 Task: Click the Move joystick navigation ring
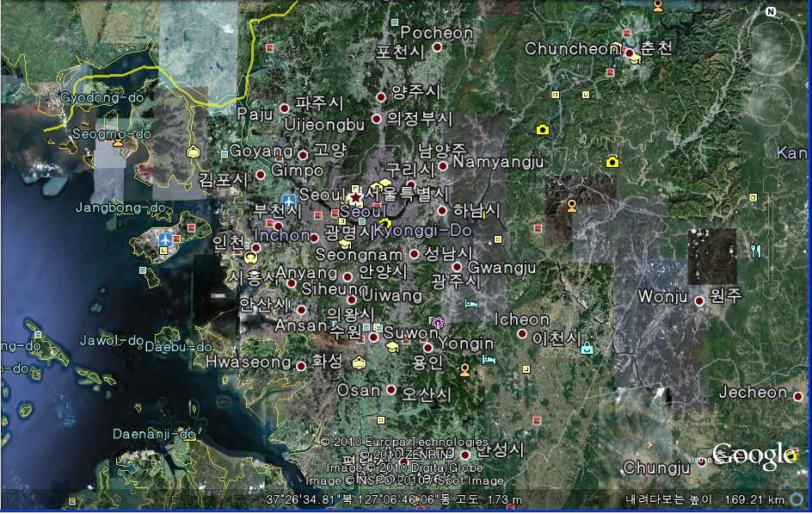pyautogui.click(x=771, y=103)
